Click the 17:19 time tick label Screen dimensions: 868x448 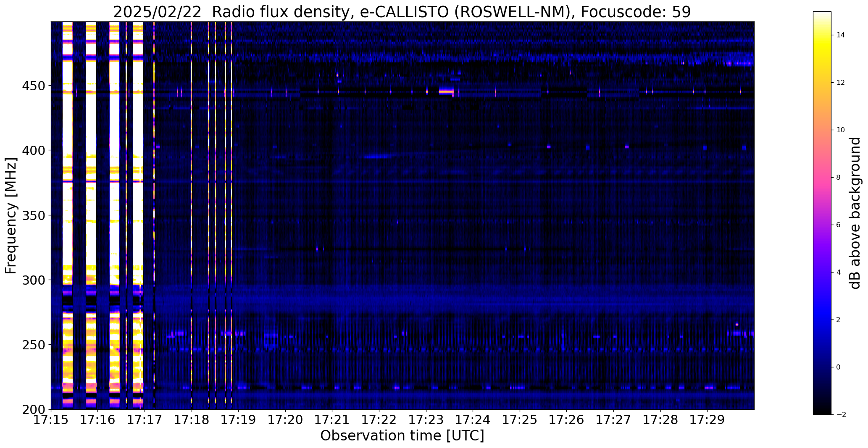(x=239, y=420)
